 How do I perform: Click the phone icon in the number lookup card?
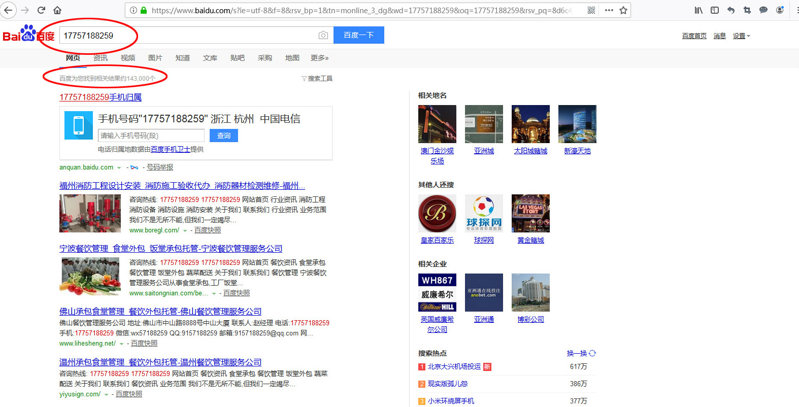point(78,125)
